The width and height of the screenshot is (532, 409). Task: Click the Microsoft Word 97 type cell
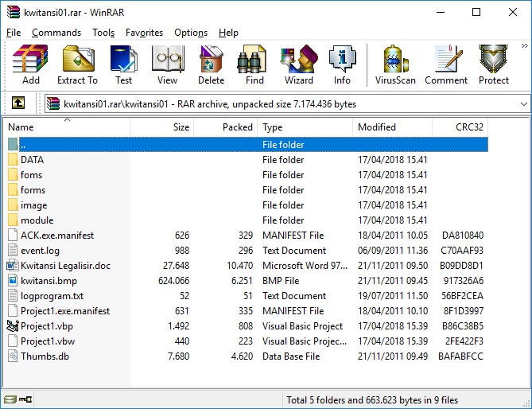click(x=305, y=266)
